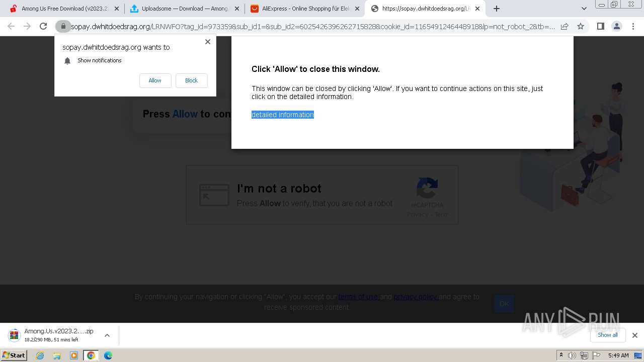Open the tab search dropdown
Image resolution: width=644 pixels, height=362 pixels.
click(x=584, y=9)
